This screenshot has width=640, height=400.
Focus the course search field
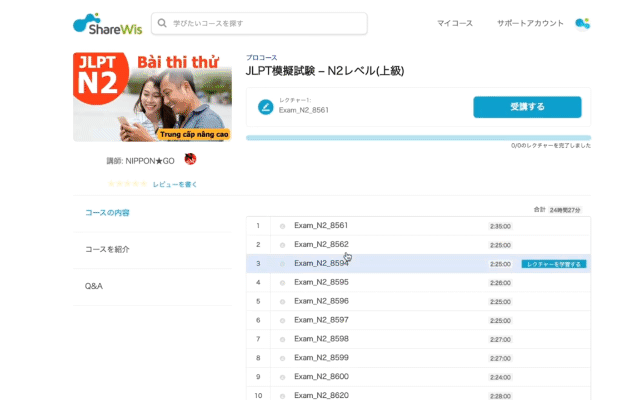(259, 24)
